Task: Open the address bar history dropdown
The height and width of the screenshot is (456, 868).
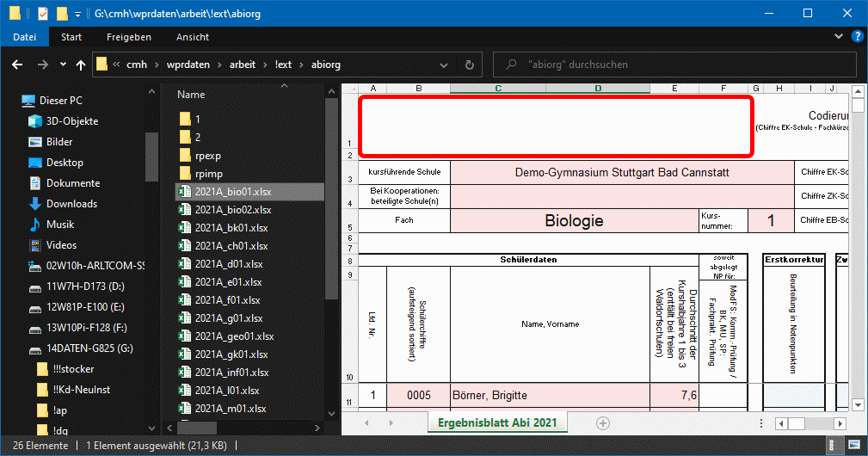Action: coord(444,65)
